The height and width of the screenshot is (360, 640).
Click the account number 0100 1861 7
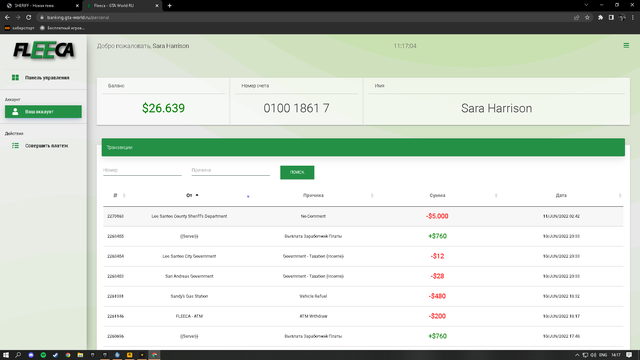296,108
